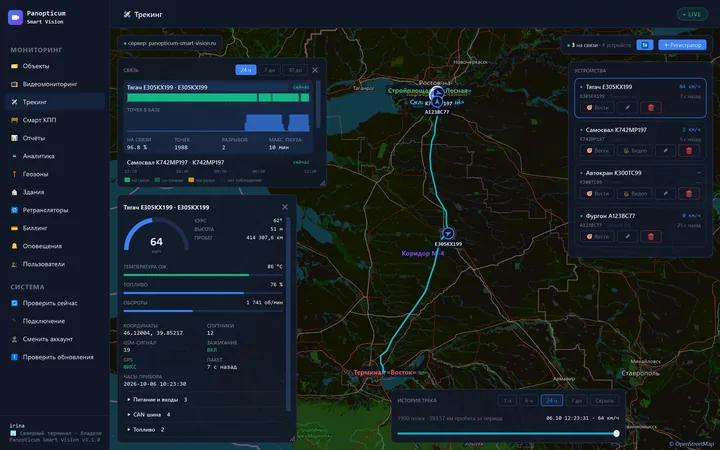Set track history to 6 ч
720x450 pixels.
(529, 400)
